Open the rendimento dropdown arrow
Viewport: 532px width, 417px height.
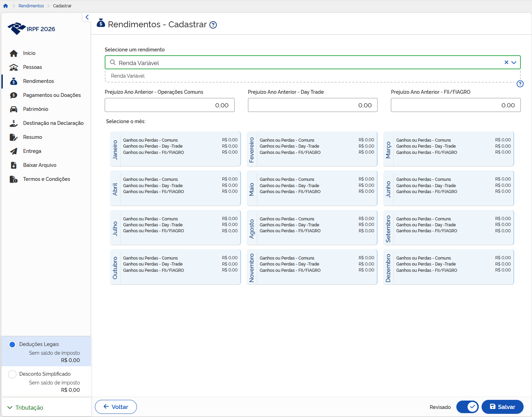pos(514,63)
